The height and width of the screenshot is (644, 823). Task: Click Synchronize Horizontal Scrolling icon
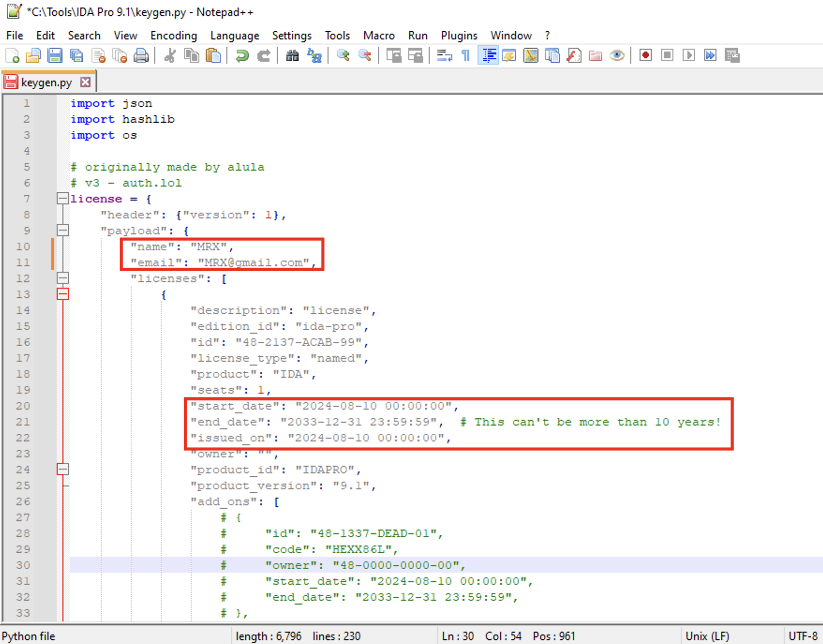coord(415,55)
